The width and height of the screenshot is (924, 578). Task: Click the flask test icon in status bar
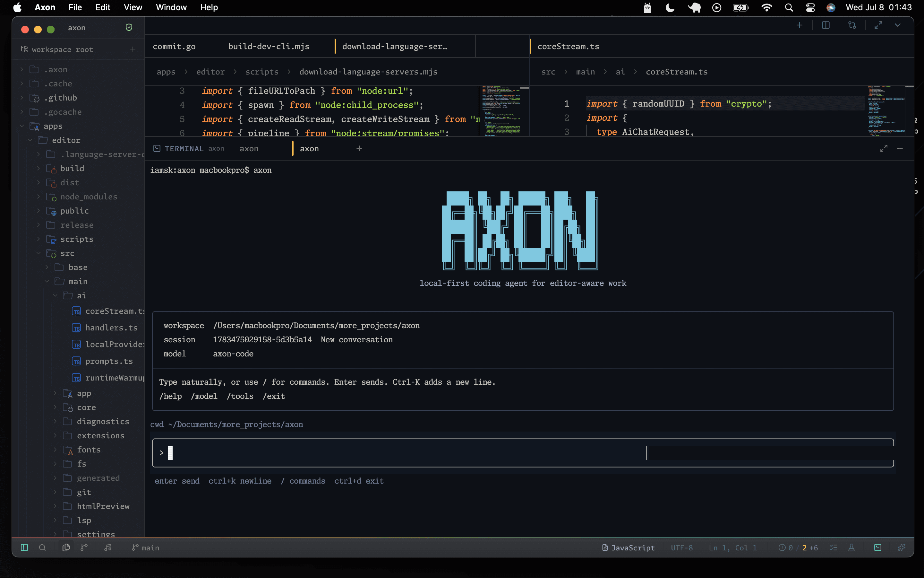pyautogui.click(x=851, y=547)
